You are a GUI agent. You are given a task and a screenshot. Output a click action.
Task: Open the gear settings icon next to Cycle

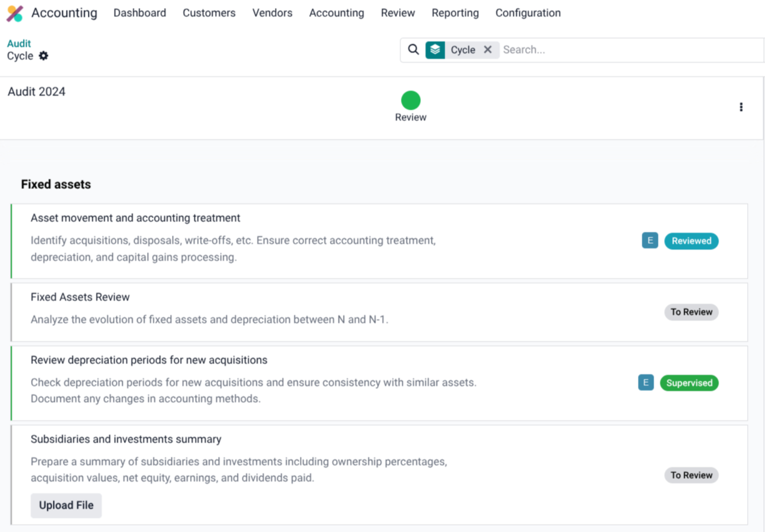click(43, 56)
